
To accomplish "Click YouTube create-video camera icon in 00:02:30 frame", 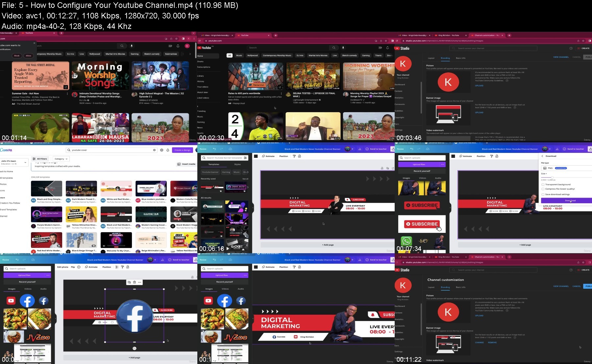I will click(380, 48).
